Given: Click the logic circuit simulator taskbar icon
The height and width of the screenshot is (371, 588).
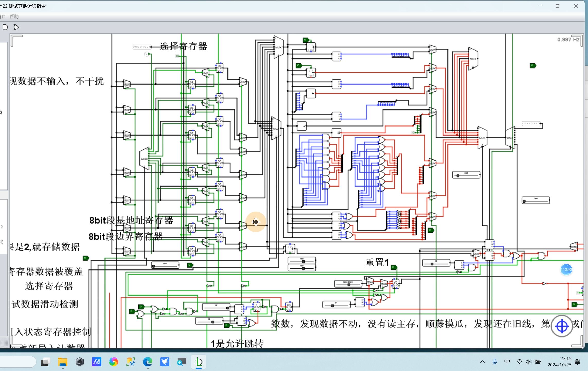Looking at the screenshot, I should coord(199,362).
